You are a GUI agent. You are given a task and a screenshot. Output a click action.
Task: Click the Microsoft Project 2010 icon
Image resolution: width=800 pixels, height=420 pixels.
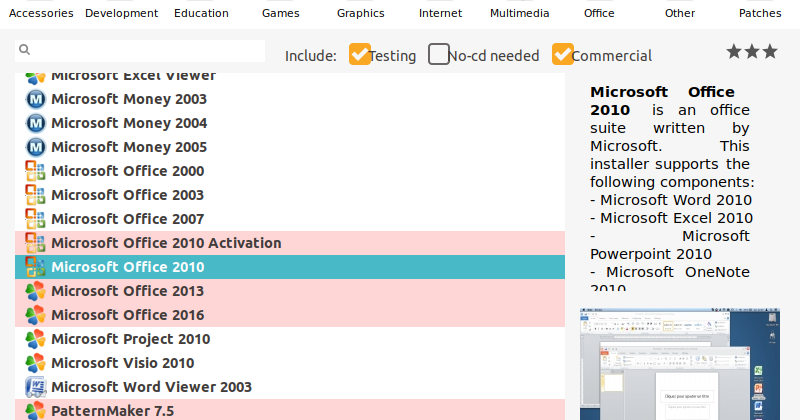(36, 339)
